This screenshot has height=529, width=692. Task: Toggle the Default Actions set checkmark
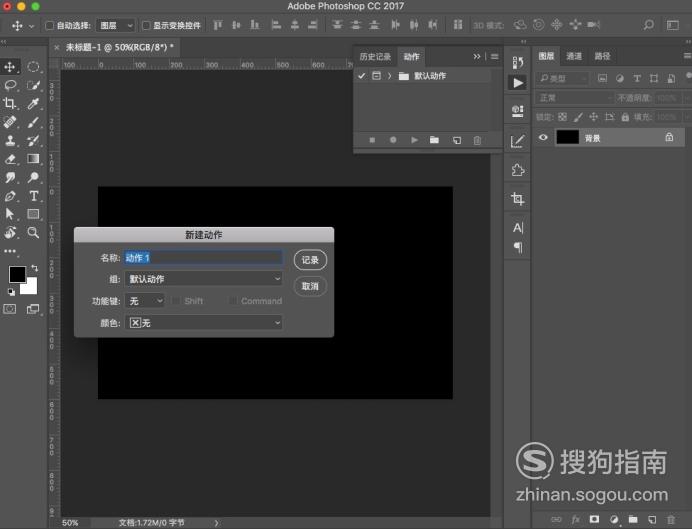361,76
